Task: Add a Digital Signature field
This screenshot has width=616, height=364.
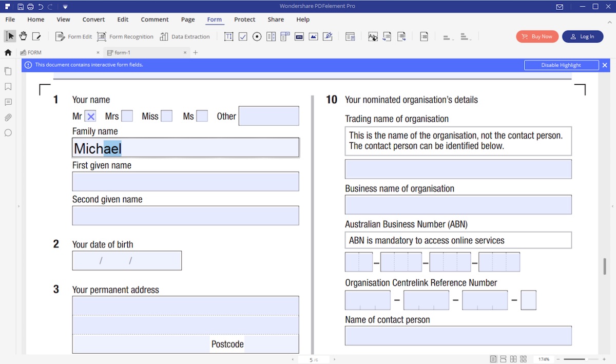Action: tap(327, 36)
